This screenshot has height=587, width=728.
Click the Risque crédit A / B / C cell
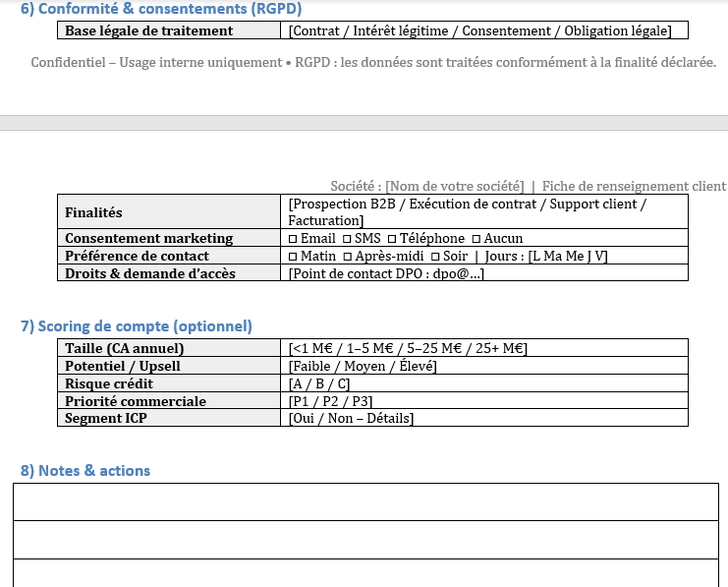click(x=319, y=384)
